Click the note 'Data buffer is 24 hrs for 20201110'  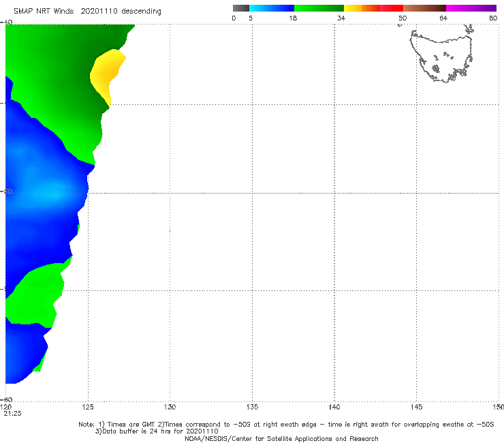(x=157, y=431)
